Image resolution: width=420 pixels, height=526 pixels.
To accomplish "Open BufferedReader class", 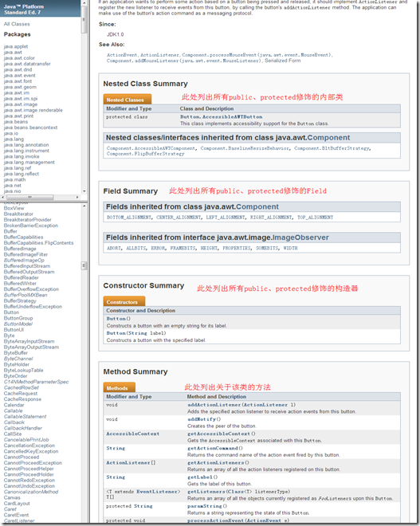I will click(22, 277).
